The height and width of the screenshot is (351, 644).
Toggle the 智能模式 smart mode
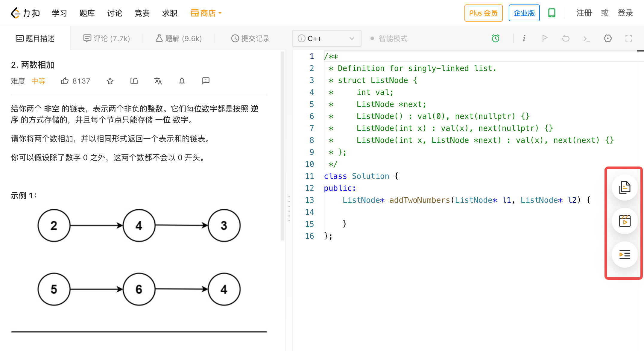pyautogui.click(x=389, y=39)
